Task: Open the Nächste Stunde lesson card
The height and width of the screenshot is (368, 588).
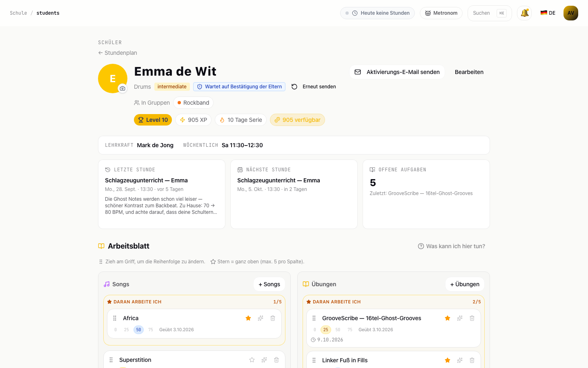Action: click(294, 194)
